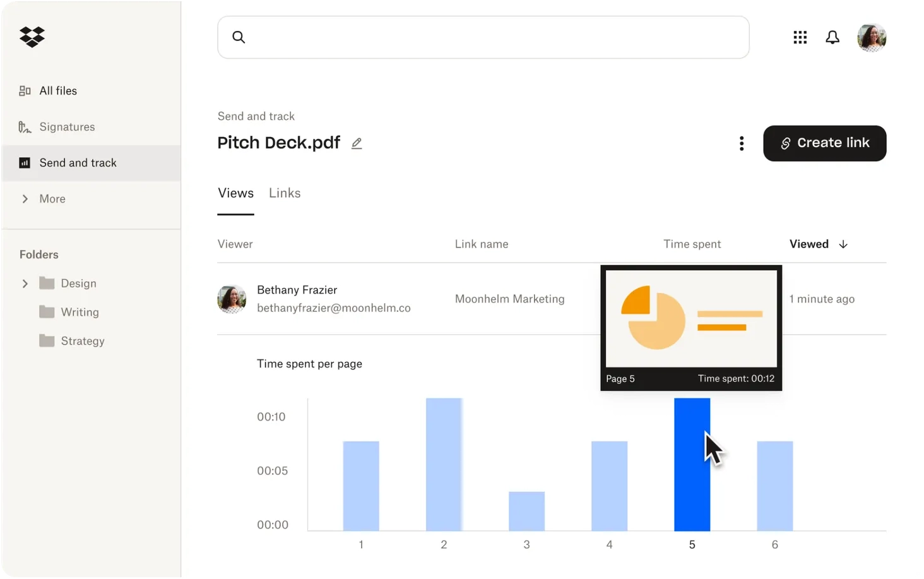Click Bethany Frazier's email address
The height and width of the screenshot is (579, 924).
point(333,308)
